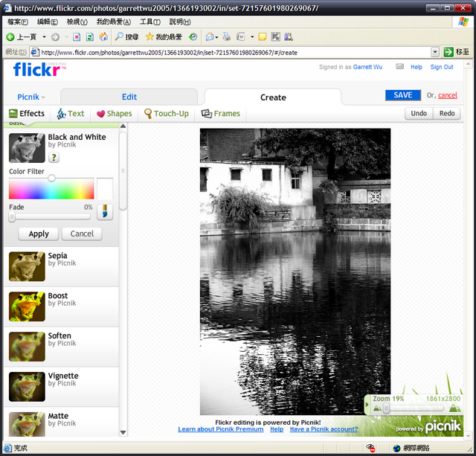The width and height of the screenshot is (476, 456).
Task: Click the Zoom slider handle
Action: click(x=386, y=408)
